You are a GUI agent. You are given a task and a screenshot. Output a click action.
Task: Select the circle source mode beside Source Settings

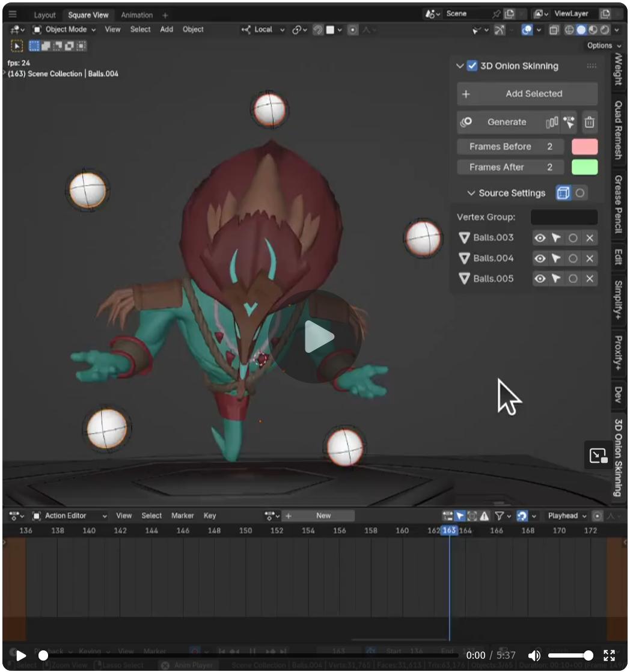tap(580, 194)
